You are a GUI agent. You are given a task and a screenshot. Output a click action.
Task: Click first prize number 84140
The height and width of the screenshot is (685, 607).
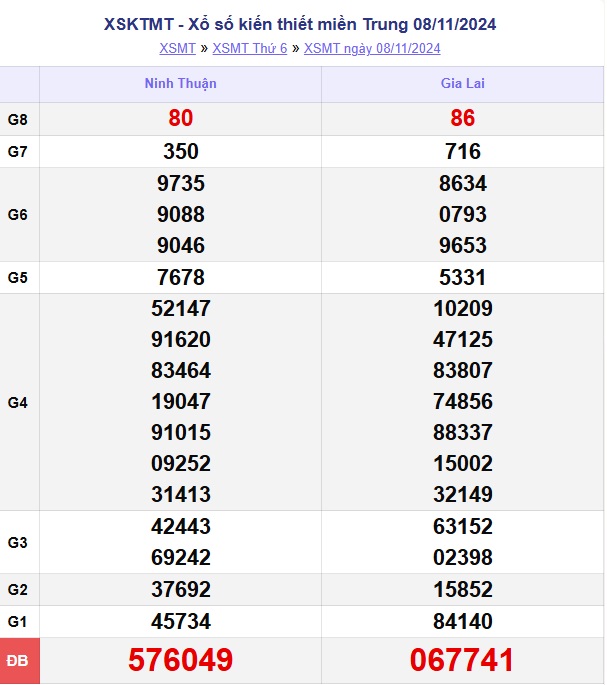pyautogui.click(x=462, y=622)
